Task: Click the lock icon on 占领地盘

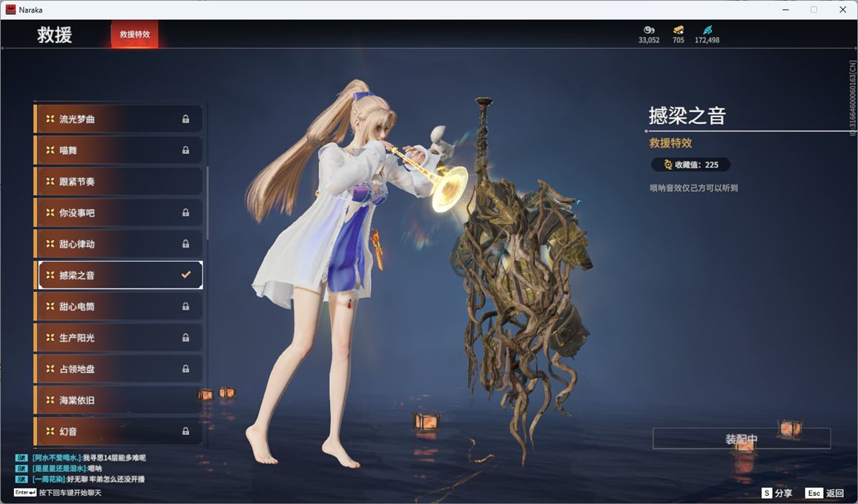Action: coord(185,368)
